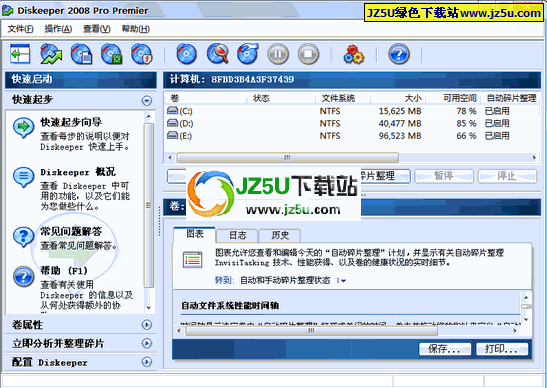
Task: Click the 文件系统 column header
Action: pyautogui.click(x=343, y=98)
